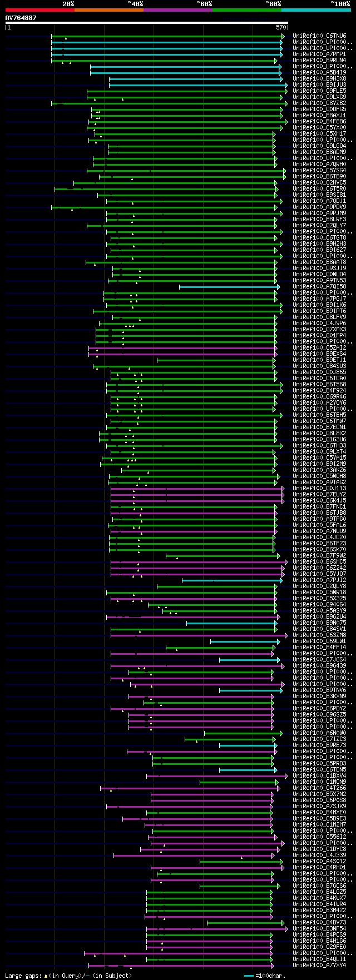Select the UniRef100_B9ETJ1 label
Viewport: 356px width, 980px height.
click(x=319, y=360)
